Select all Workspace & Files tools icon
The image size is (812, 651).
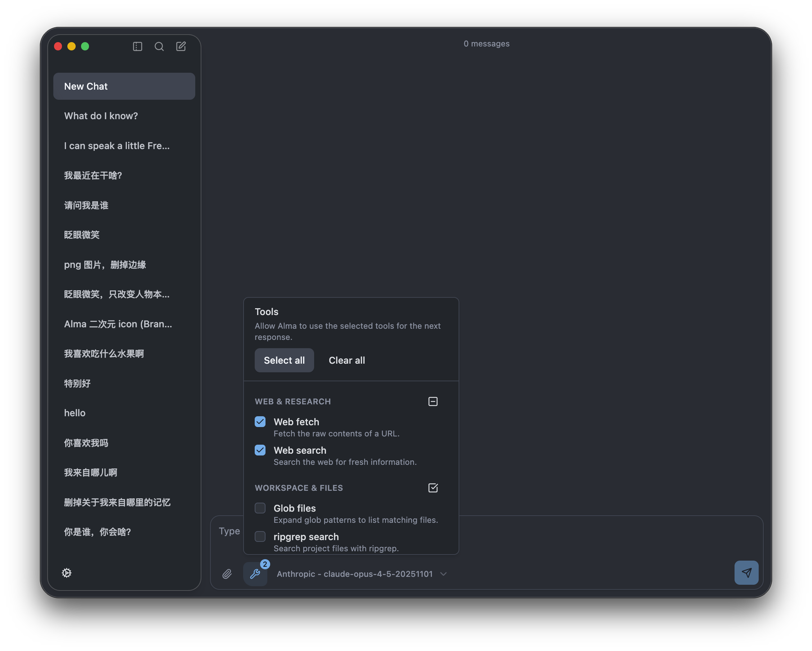pos(433,488)
